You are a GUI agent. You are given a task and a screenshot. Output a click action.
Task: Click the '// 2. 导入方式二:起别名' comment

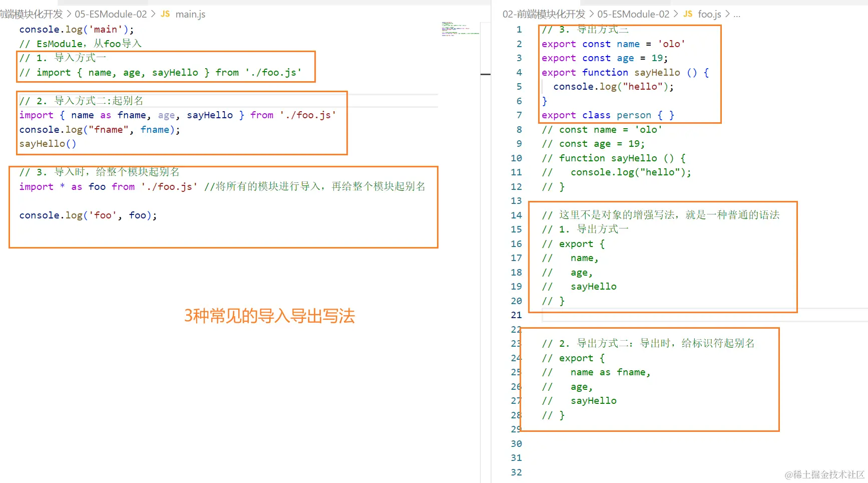pyautogui.click(x=81, y=101)
